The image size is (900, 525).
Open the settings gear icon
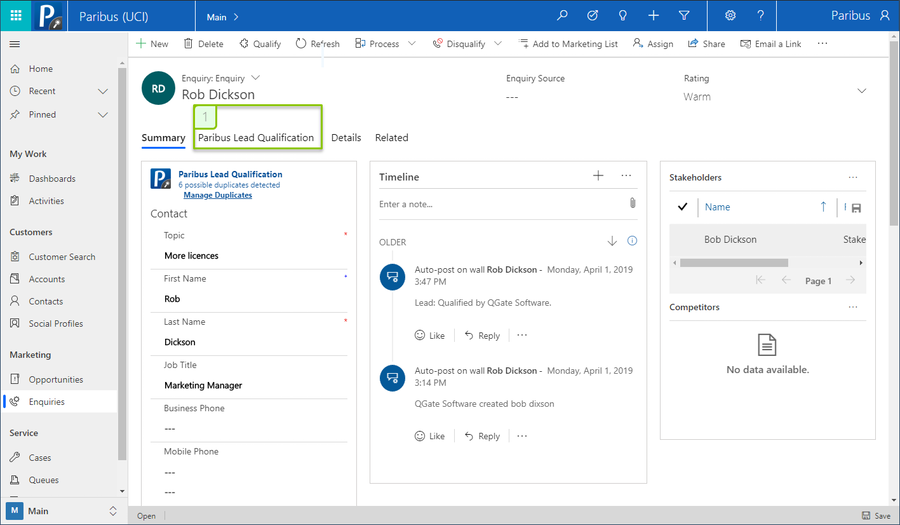click(x=730, y=15)
